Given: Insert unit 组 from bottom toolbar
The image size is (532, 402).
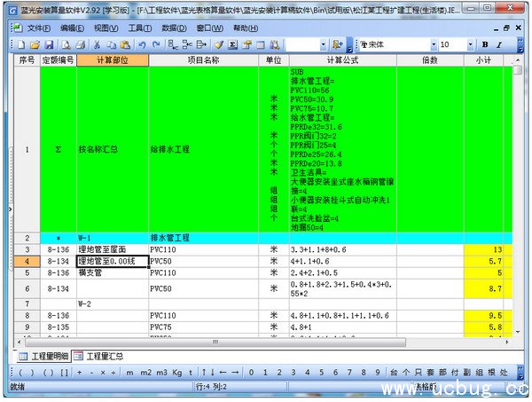Looking at the screenshot, I should (480, 373).
